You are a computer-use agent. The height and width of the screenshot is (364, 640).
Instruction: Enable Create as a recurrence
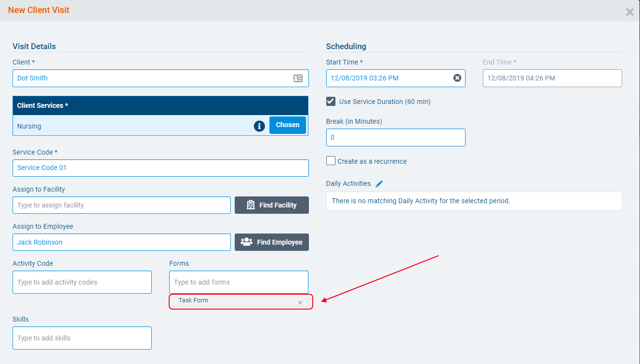point(331,161)
